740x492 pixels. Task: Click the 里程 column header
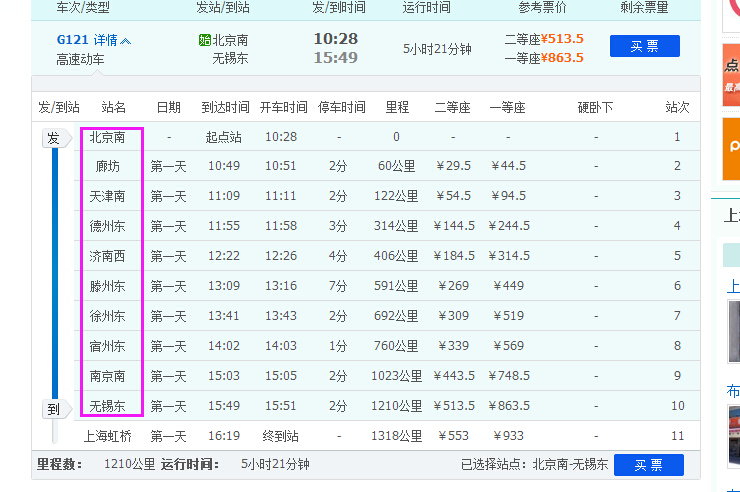(397, 108)
